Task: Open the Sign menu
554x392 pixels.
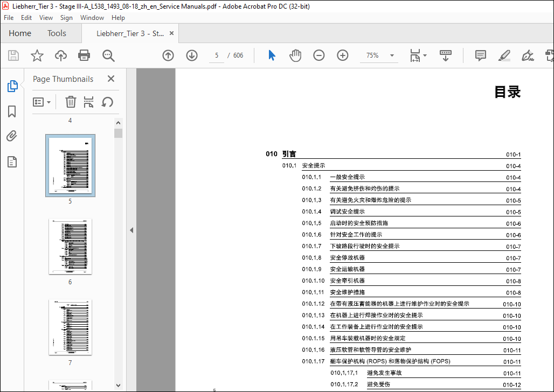Action: coord(66,18)
